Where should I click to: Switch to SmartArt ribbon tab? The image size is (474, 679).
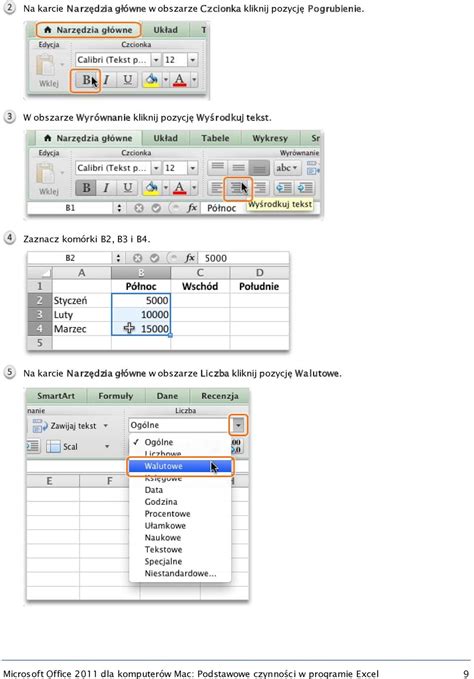coord(56,396)
